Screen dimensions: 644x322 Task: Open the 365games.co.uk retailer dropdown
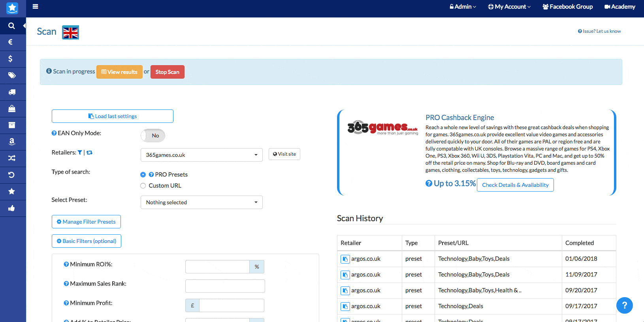pyautogui.click(x=201, y=155)
